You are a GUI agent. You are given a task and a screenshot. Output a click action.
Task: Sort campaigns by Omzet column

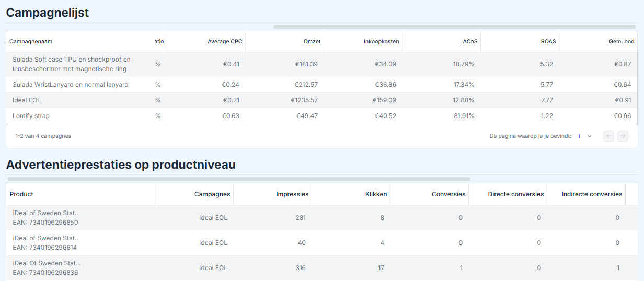point(312,41)
